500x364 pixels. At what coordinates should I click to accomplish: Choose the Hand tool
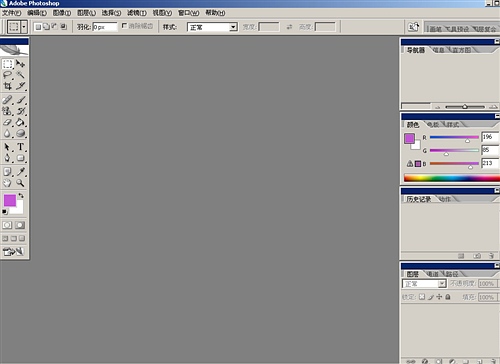click(x=8, y=183)
